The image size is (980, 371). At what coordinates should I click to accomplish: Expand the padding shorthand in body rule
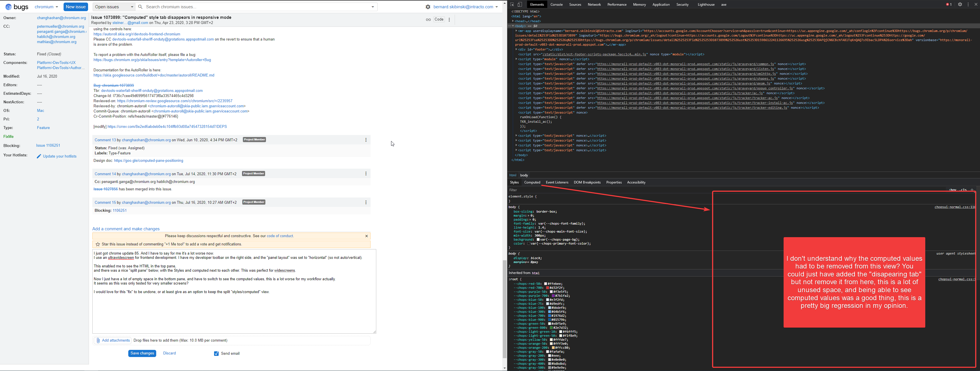point(530,220)
